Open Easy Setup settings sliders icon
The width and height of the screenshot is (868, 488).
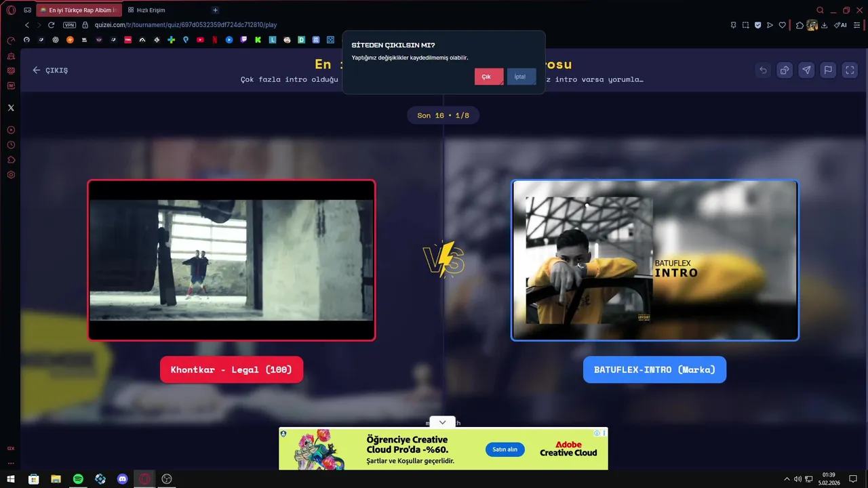(859, 25)
